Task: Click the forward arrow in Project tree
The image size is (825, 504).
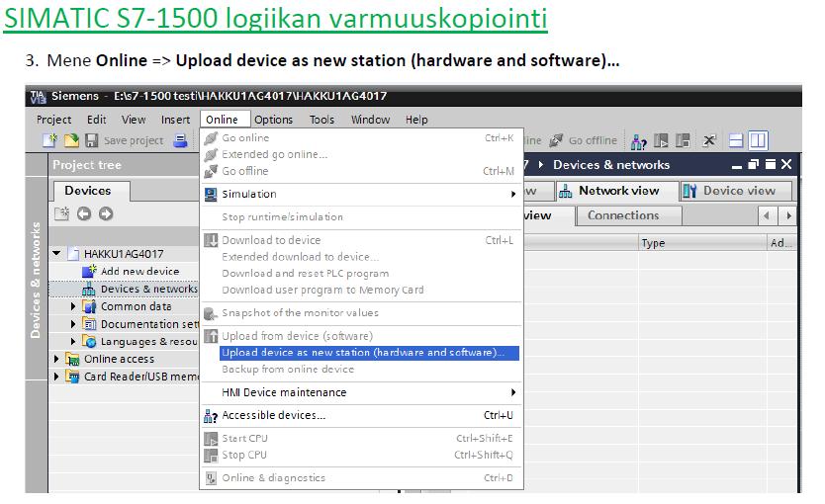Action: [106, 213]
